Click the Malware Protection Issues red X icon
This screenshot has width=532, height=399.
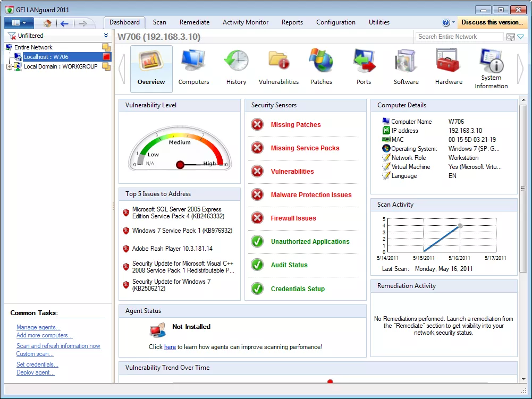coord(257,195)
